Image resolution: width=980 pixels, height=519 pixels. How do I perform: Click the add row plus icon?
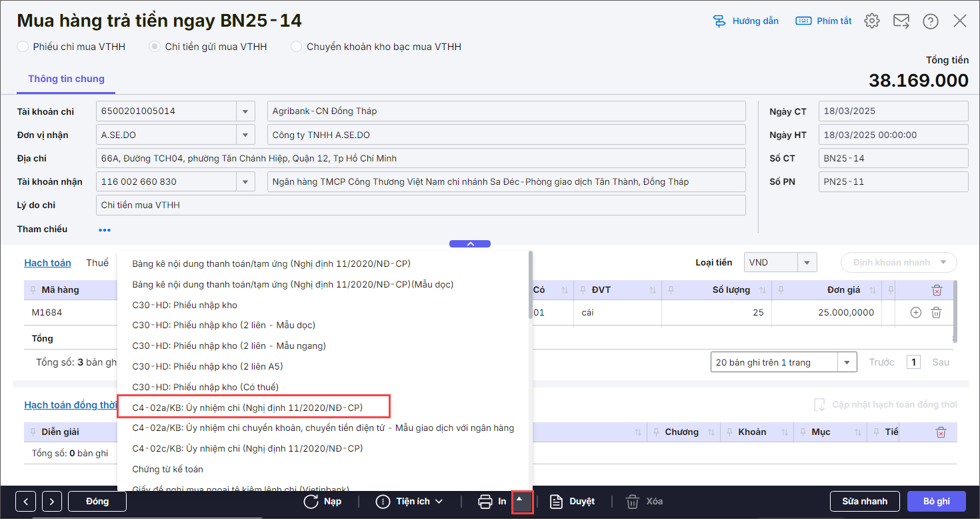point(916,312)
